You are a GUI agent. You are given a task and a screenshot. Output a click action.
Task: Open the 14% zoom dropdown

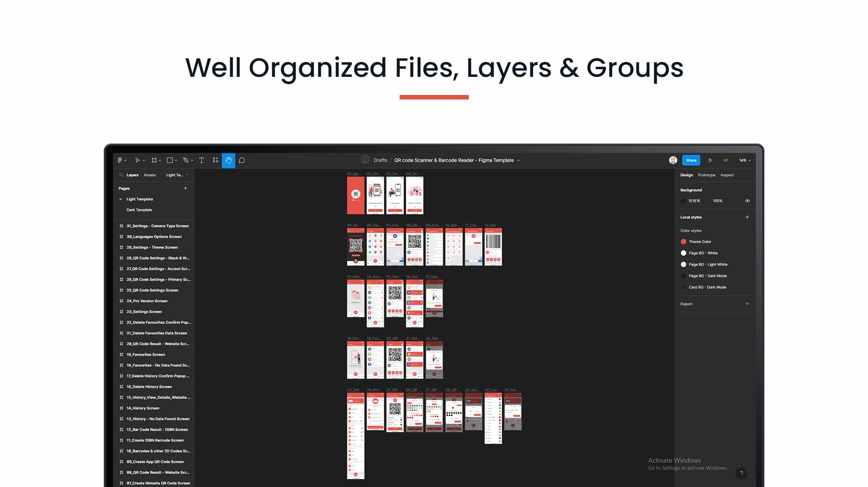click(745, 160)
